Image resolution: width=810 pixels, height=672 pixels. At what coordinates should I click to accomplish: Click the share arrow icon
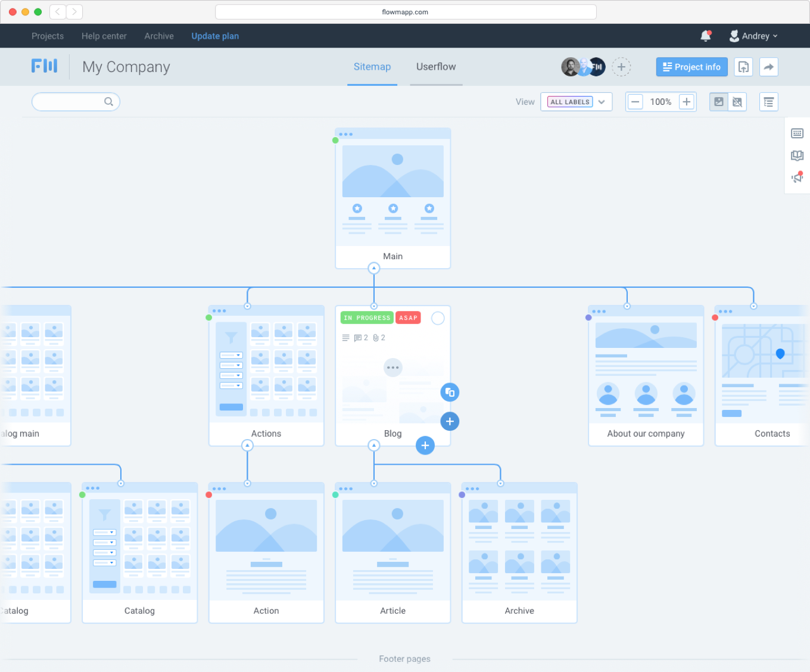click(x=769, y=67)
